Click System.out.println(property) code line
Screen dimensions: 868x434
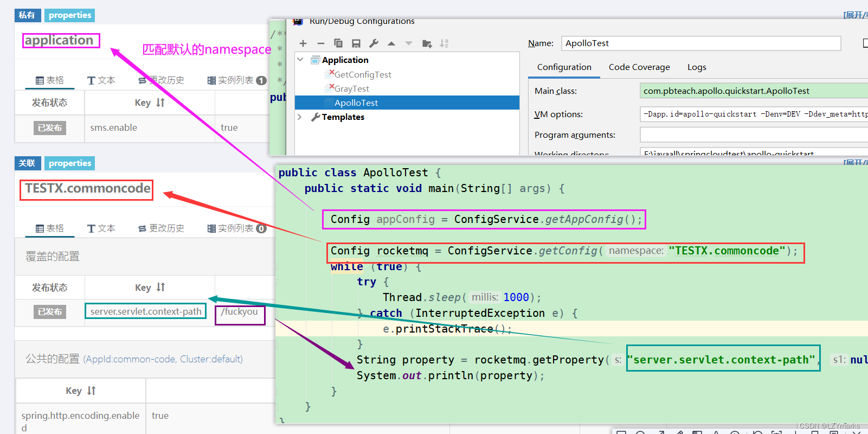tap(450, 375)
